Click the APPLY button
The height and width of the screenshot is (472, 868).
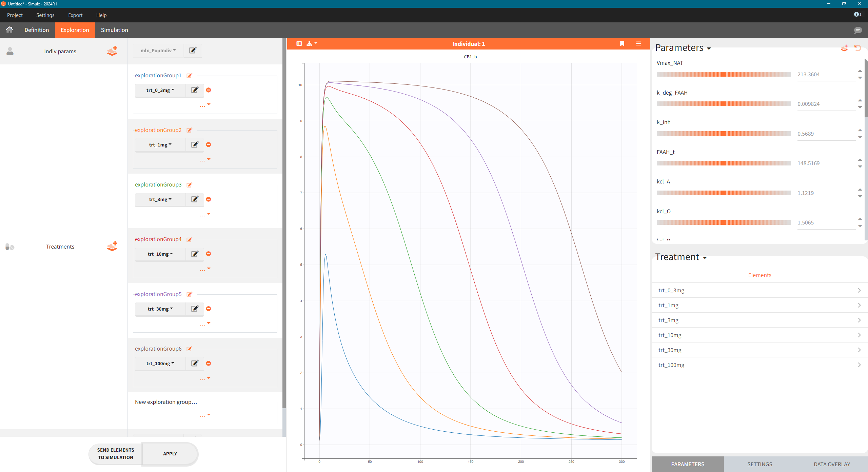click(x=170, y=454)
